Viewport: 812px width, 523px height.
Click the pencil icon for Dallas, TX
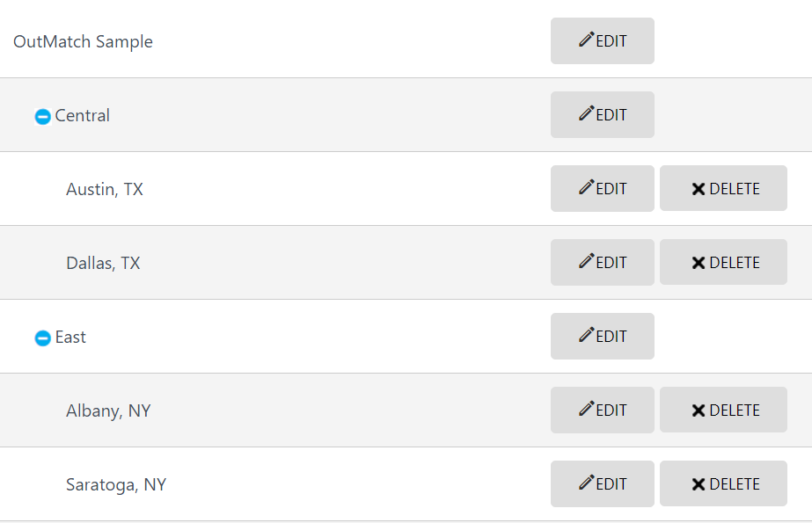click(x=586, y=261)
